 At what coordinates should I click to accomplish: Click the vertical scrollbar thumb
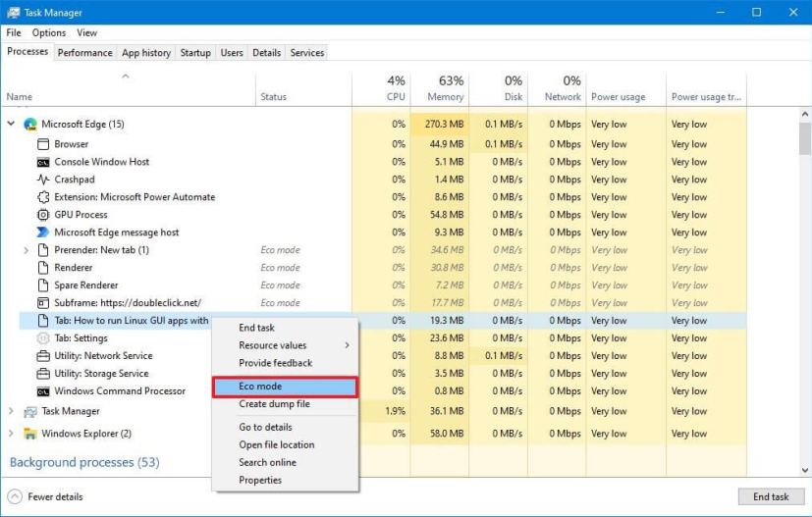pyautogui.click(x=805, y=138)
